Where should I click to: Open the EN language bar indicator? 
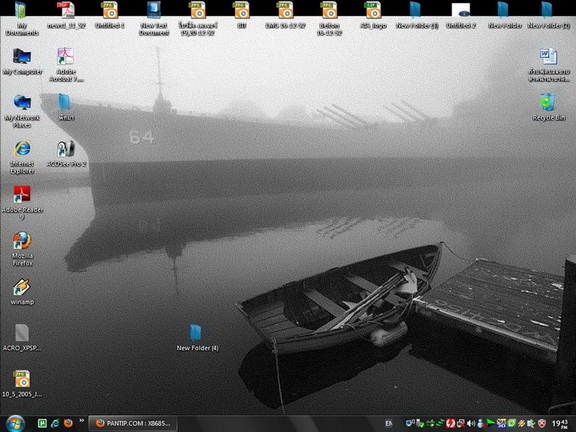point(389,424)
